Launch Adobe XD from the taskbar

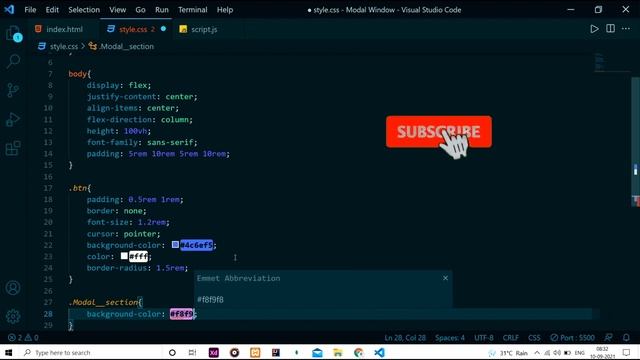point(213,352)
